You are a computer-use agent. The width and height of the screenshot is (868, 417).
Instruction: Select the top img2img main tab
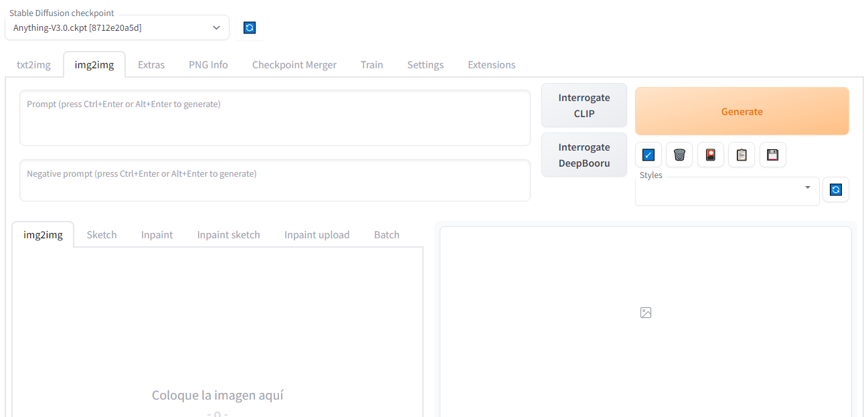94,65
